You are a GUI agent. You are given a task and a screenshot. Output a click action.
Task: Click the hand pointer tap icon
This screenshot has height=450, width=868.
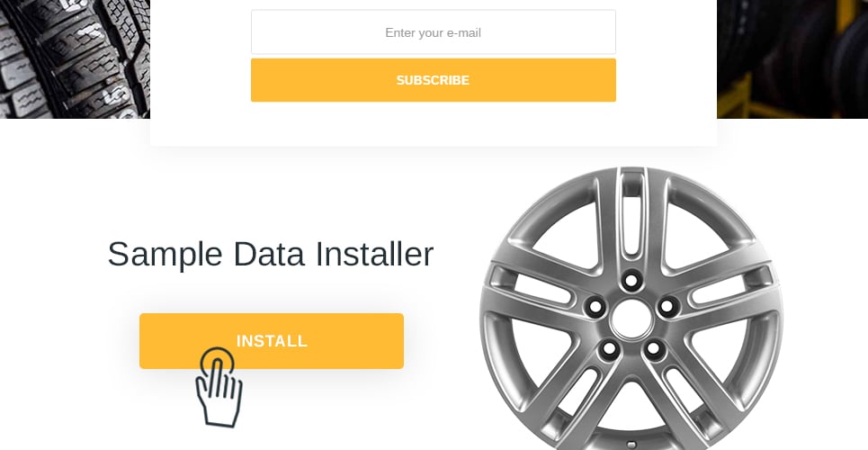pyautogui.click(x=219, y=387)
